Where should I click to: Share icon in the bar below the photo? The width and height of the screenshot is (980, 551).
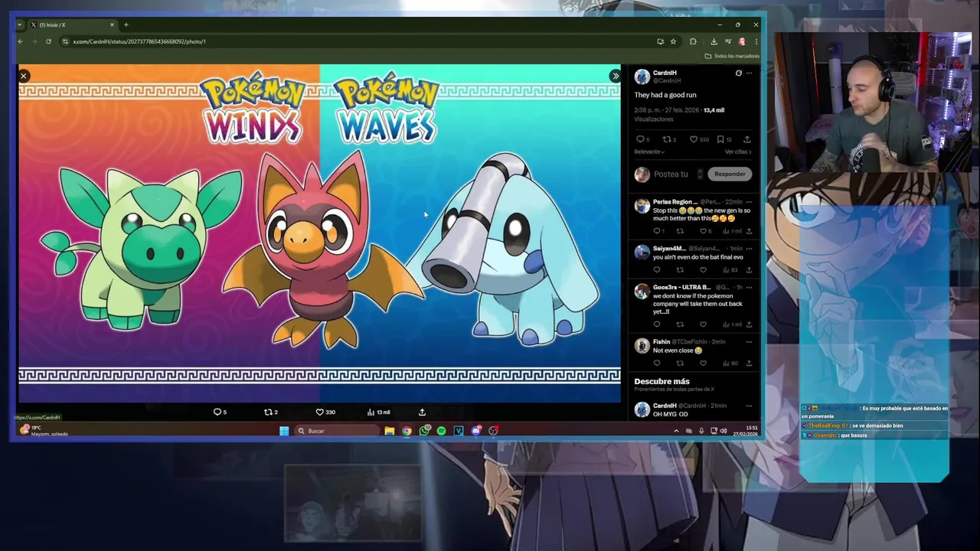coord(422,412)
